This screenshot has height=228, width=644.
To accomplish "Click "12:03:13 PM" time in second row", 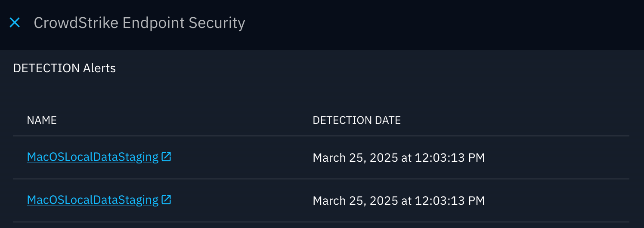I will click(449, 201).
